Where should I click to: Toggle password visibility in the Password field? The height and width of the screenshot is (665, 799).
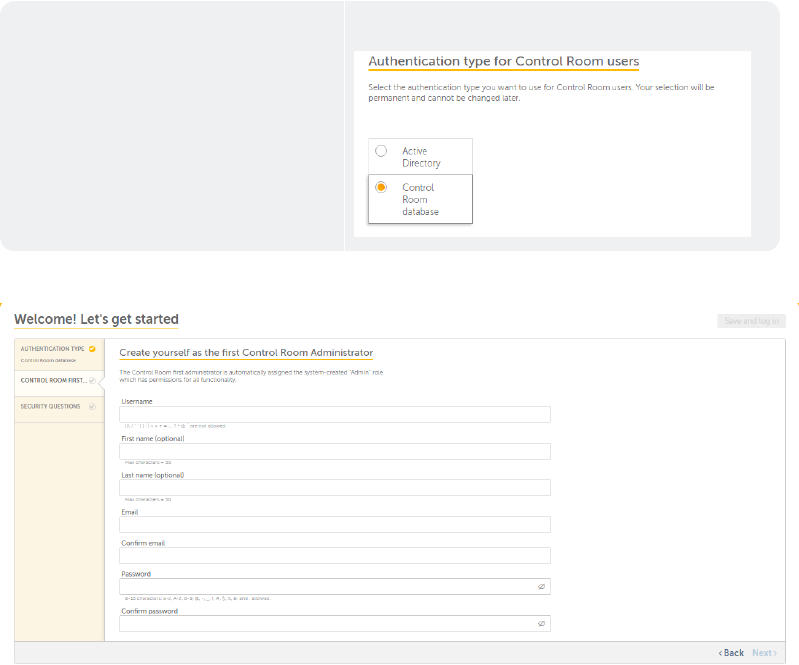pyautogui.click(x=541, y=587)
